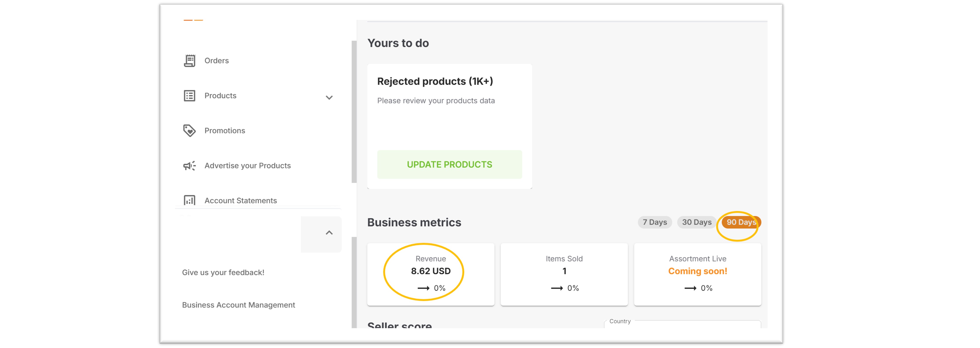Click the Items Sold trend arrow

(557, 288)
